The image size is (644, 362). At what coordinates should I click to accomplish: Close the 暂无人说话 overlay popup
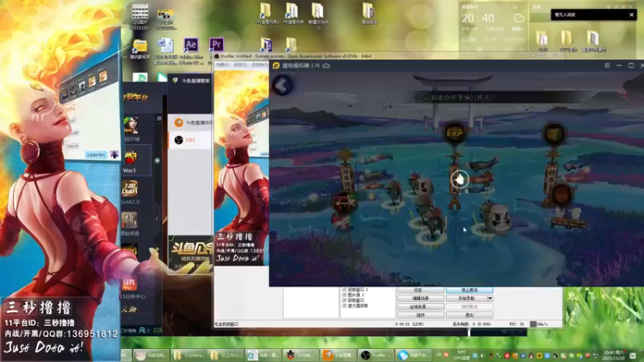click(x=631, y=14)
